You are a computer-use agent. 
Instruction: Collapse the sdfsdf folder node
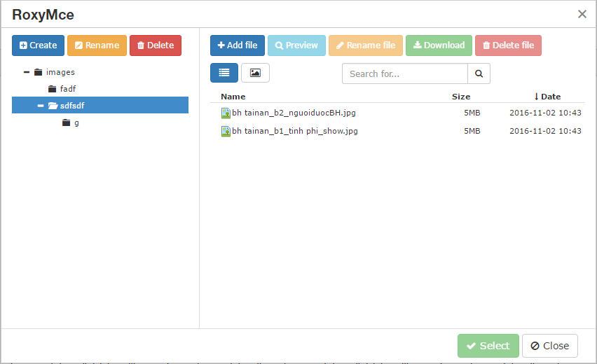pyautogui.click(x=41, y=106)
